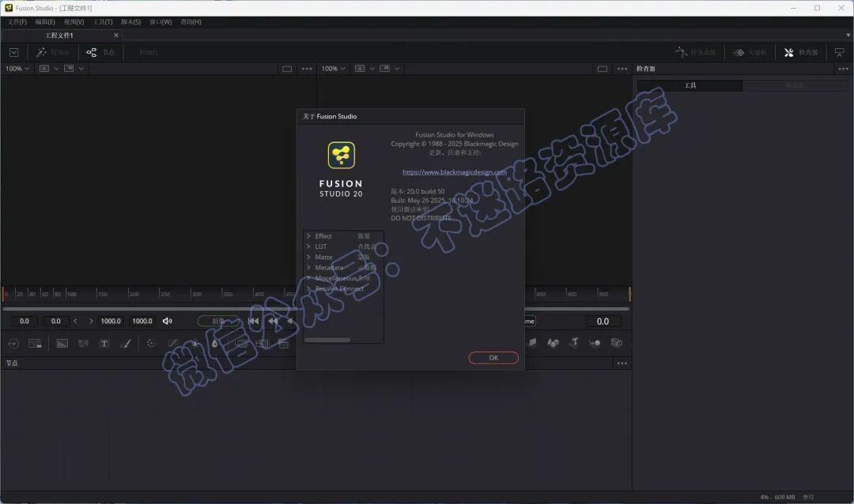Expand the Resolve Connect entry
Screen dimensions: 854x504
308,288
